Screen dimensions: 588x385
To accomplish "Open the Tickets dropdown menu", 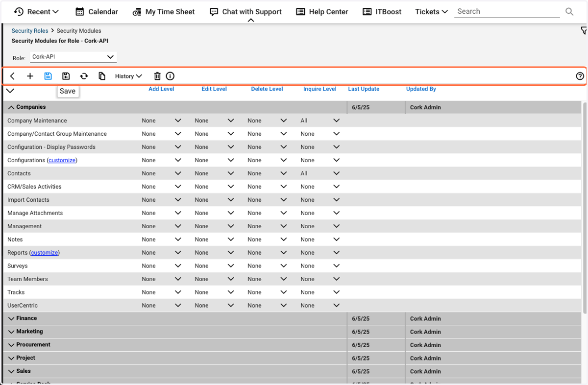I will (x=431, y=12).
